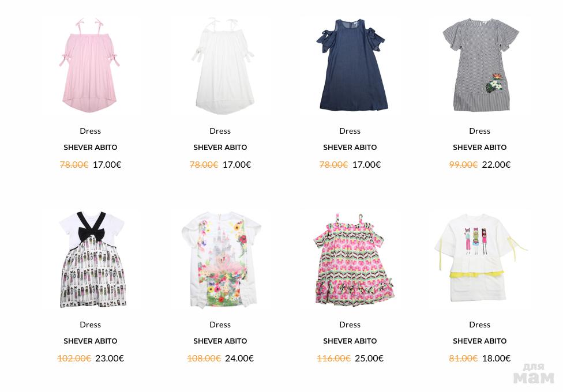The height and width of the screenshot is (392, 563).
Task: Open the navy cold-shoulder dress image
Action: [351, 65]
